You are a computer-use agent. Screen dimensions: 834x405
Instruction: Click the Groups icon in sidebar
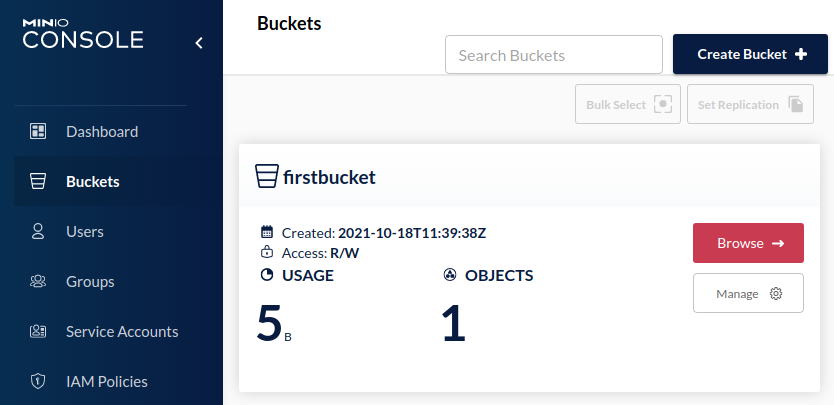click(38, 281)
